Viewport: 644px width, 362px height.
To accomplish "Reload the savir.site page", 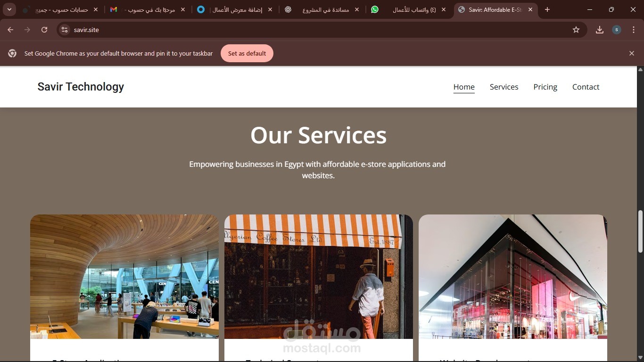I will click(44, 30).
